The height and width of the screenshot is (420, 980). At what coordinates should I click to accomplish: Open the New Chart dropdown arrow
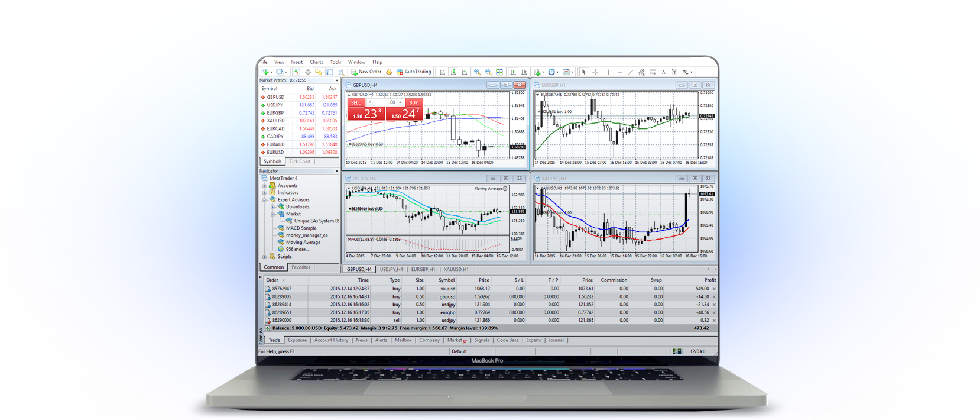coord(271,72)
